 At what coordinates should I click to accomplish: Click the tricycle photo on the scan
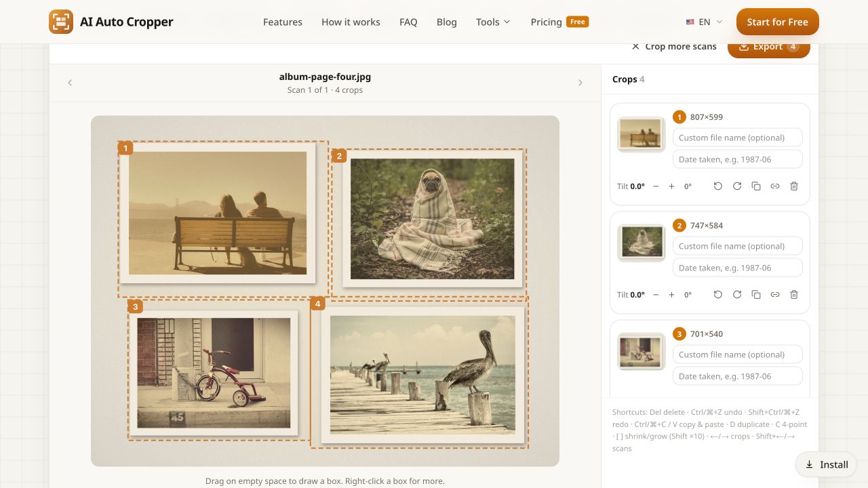pos(214,373)
